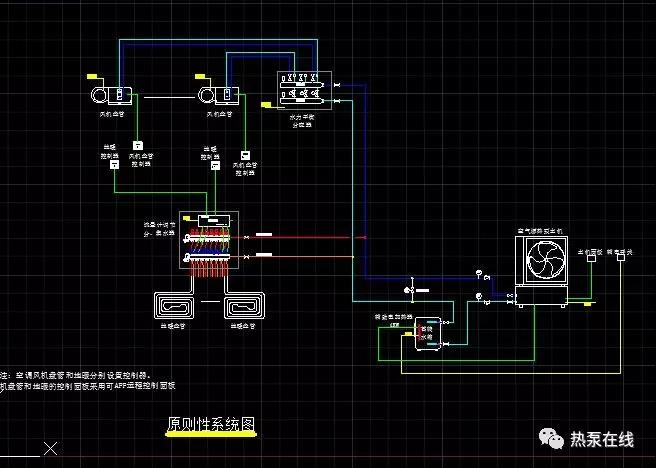Select the host panel box right of heat pump
656x468 pixels.
click(595, 259)
